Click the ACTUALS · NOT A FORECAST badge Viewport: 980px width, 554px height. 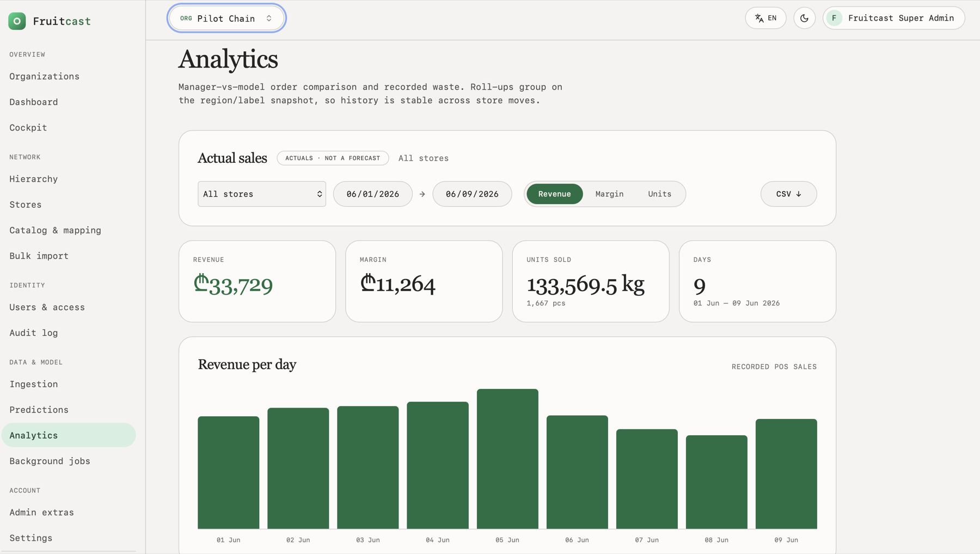(x=333, y=158)
